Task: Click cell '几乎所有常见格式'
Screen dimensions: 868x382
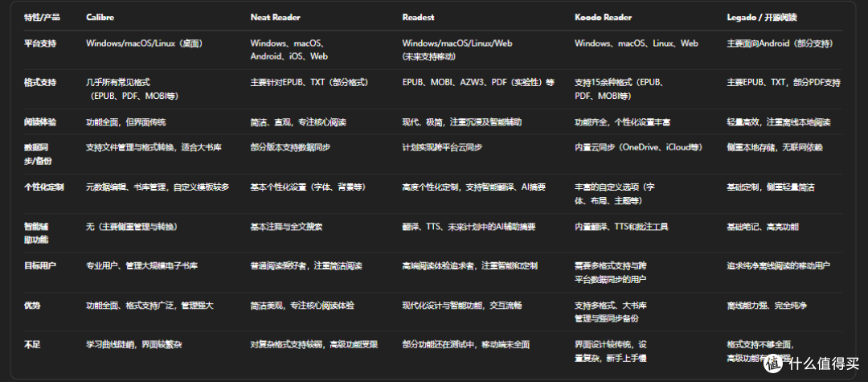Action: pos(133,89)
